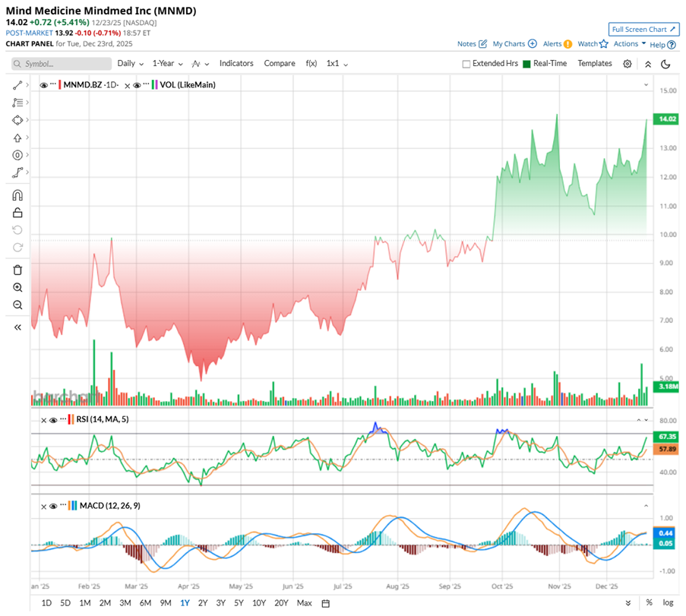Select the trend line drawing tool
686x616 pixels.
point(17,85)
